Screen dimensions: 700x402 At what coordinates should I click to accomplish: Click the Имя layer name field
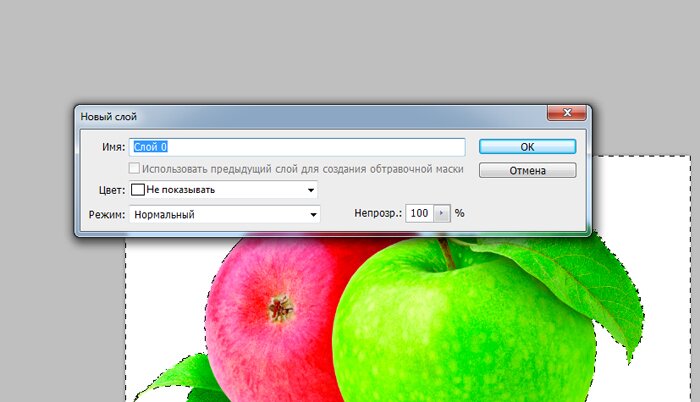coord(297,147)
